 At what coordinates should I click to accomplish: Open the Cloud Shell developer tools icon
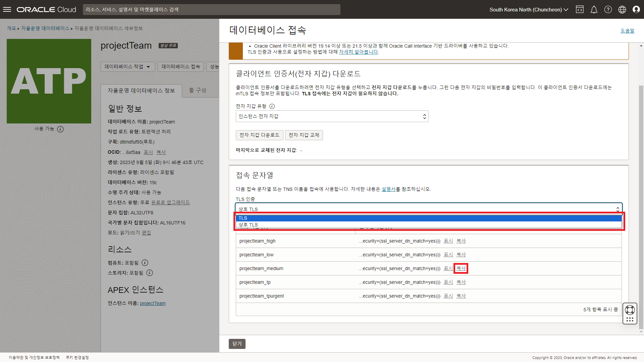pos(580,9)
